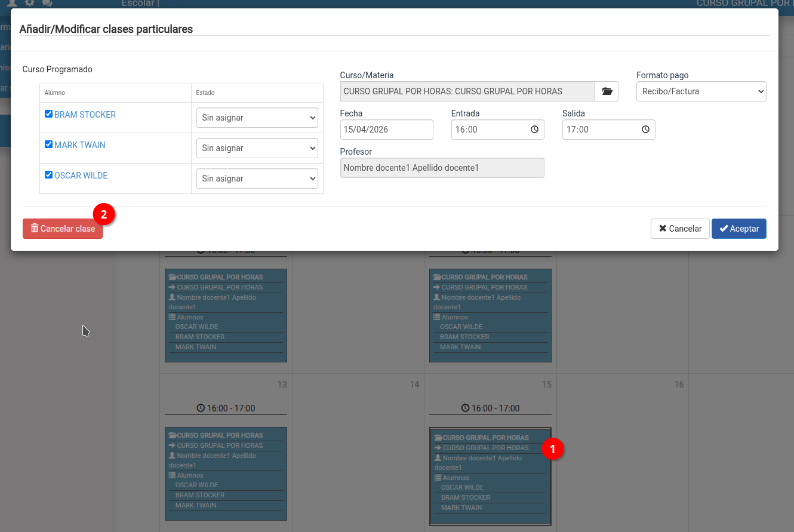Open the MARK TWAIN student link
This screenshot has height=532, width=794.
tap(79, 145)
